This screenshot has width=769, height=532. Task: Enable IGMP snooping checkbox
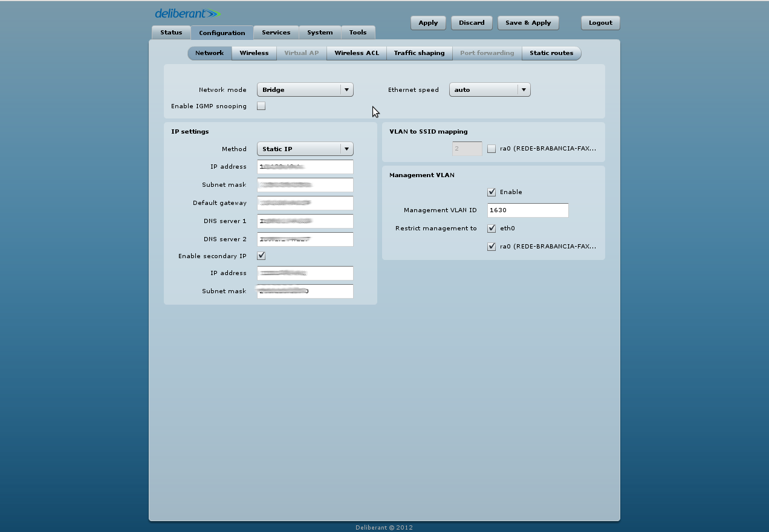pos(261,106)
